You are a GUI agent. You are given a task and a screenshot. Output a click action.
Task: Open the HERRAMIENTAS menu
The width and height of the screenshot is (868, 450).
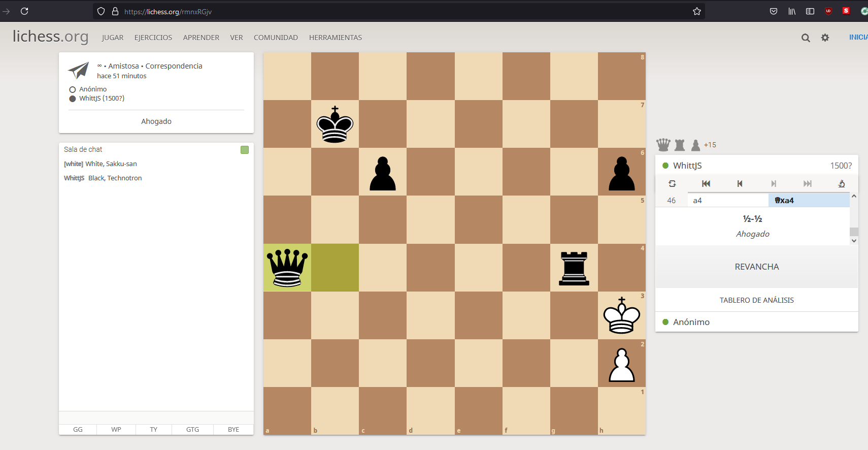(x=336, y=38)
